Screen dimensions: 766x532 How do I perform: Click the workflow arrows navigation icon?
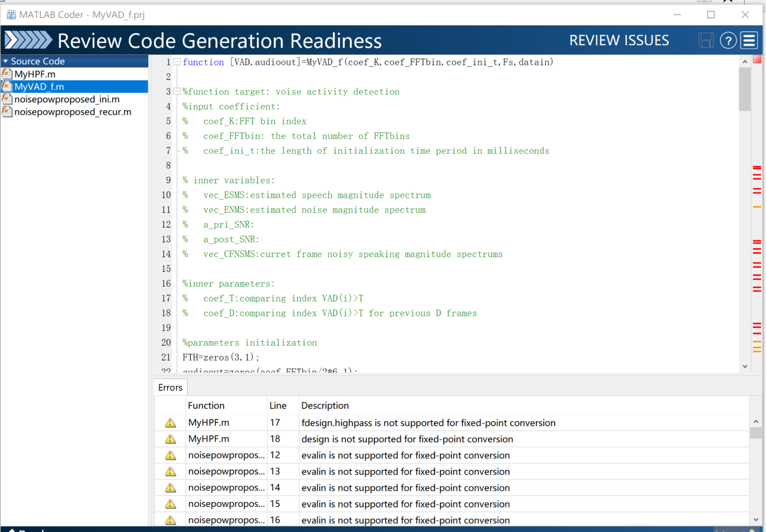pyautogui.click(x=28, y=40)
